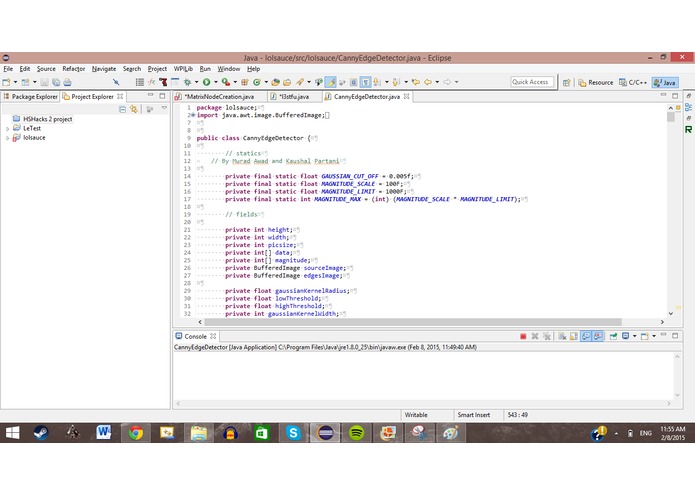This screenshot has height=494, width=695.
Task: Terminate the running program with red stop icon
Action: coord(523,336)
